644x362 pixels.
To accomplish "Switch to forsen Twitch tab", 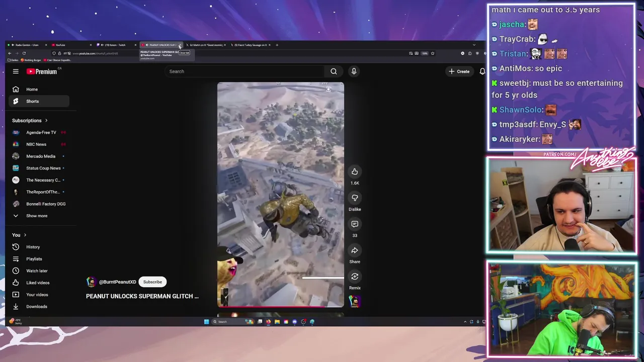I will tap(116, 45).
